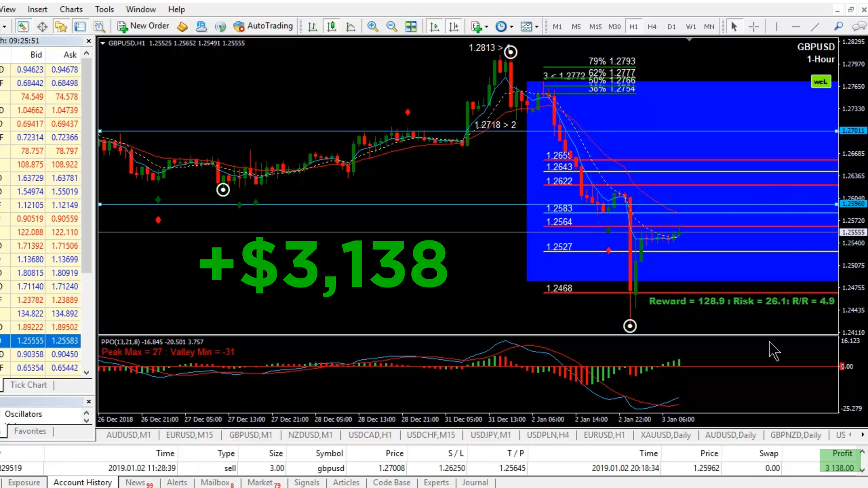Open the Signals broadcast icon

pos(220,27)
